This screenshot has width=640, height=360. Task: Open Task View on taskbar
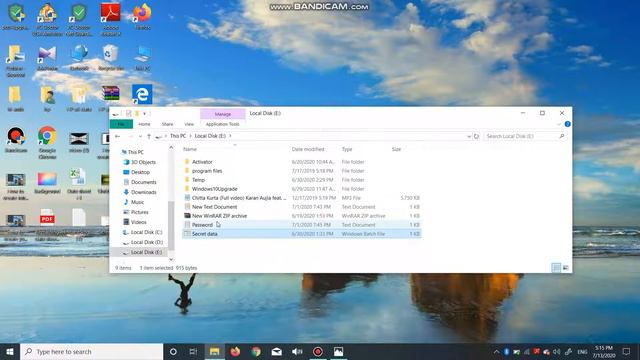pyautogui.click(x=193, y=351)
